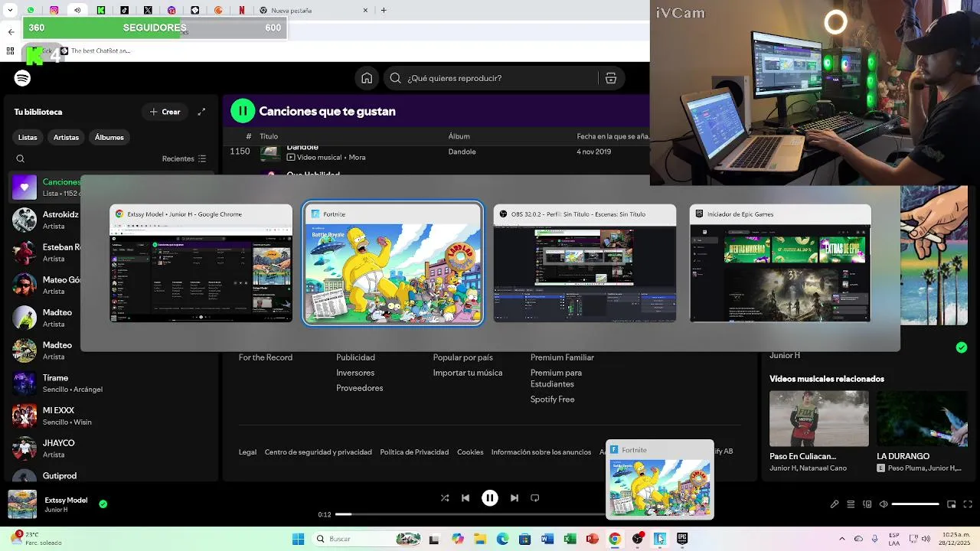
Task: Mute audio with the speaker icon
Action: coord(884,504)
